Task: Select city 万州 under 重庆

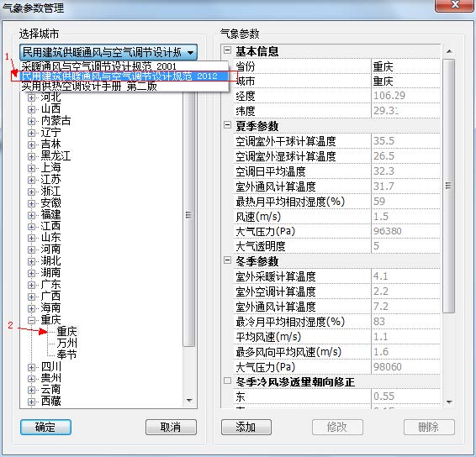Action: pos(66,343)
